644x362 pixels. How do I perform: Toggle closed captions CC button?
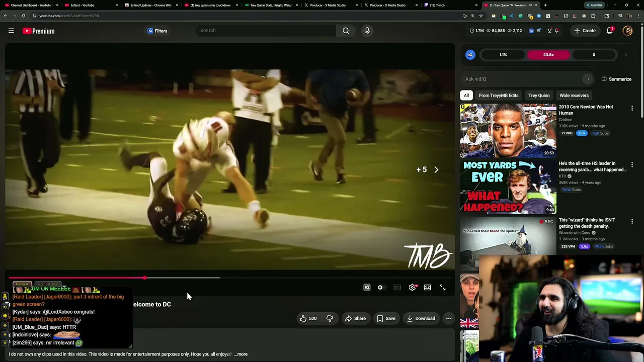pyautogui.click(x=397, y=288)
